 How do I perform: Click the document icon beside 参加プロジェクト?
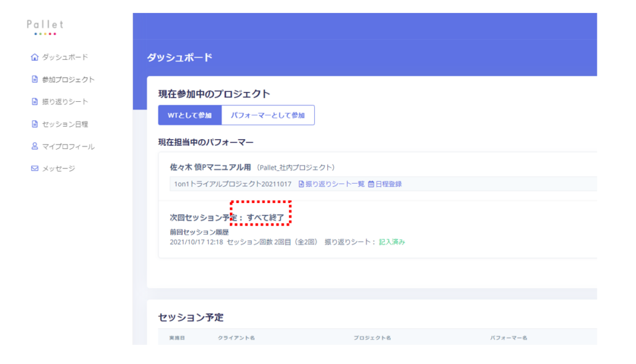35,79
